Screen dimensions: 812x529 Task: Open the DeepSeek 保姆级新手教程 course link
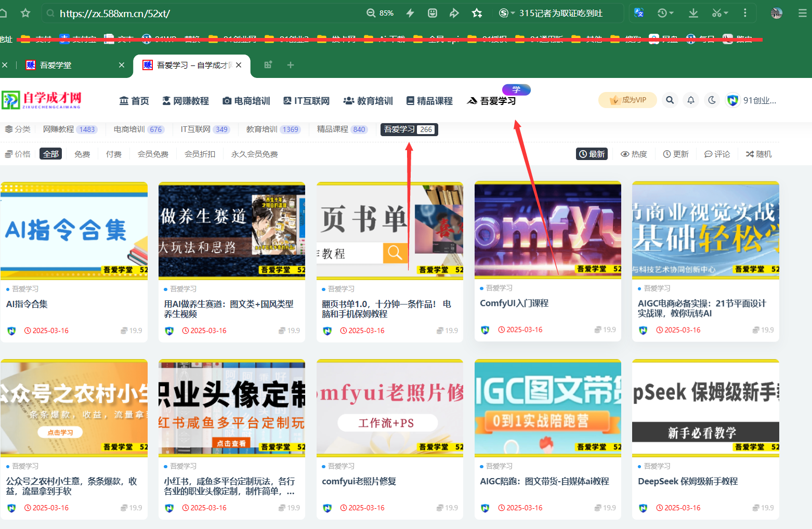click(687, 481)
